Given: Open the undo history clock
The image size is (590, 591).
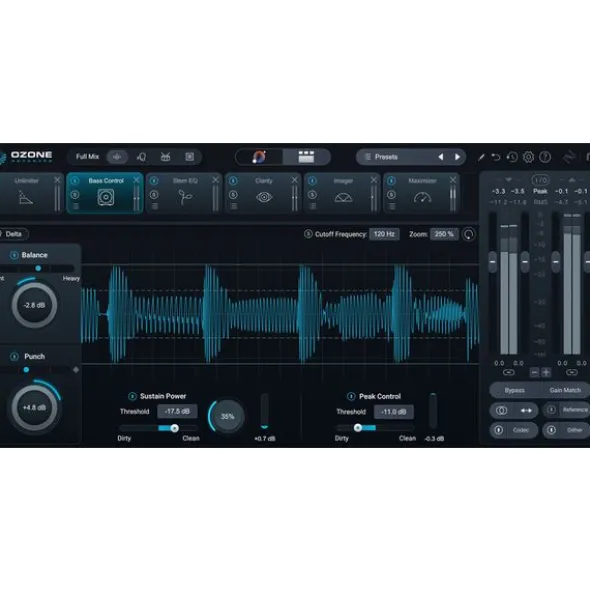Looking at the screenshot, I should coord(512,157).
